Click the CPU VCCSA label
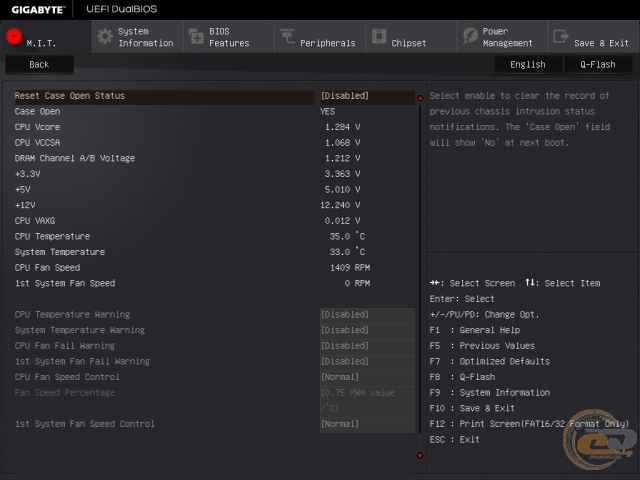640x480 pixels. [x=37, y=142]
